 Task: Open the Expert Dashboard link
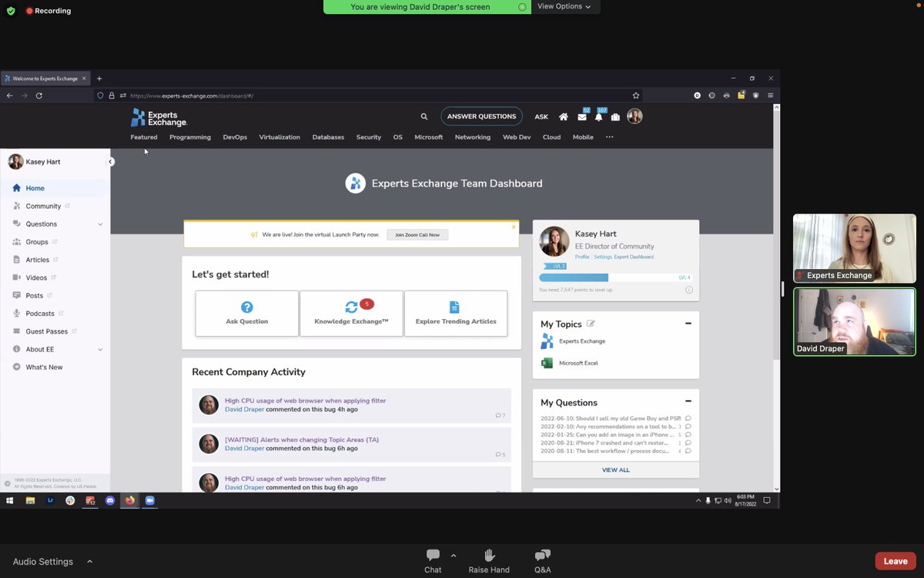pyautogui.click(x=634, y=257)
